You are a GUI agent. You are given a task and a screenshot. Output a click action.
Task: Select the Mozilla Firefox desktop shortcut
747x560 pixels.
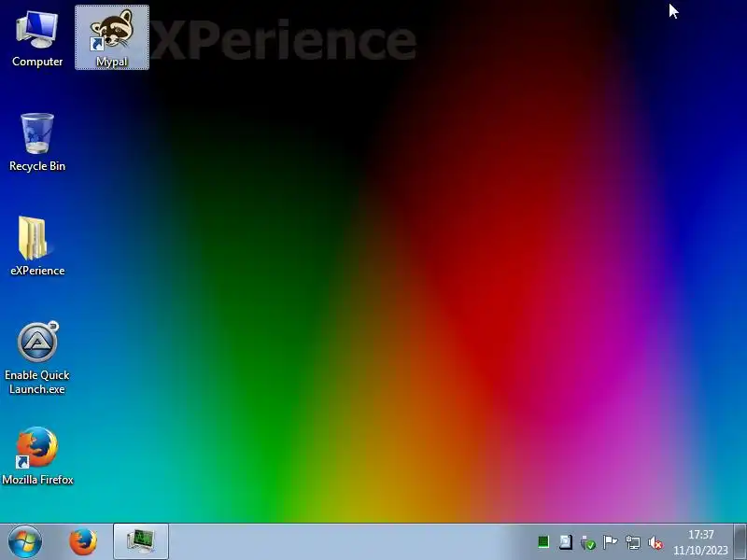click(37, 455)
